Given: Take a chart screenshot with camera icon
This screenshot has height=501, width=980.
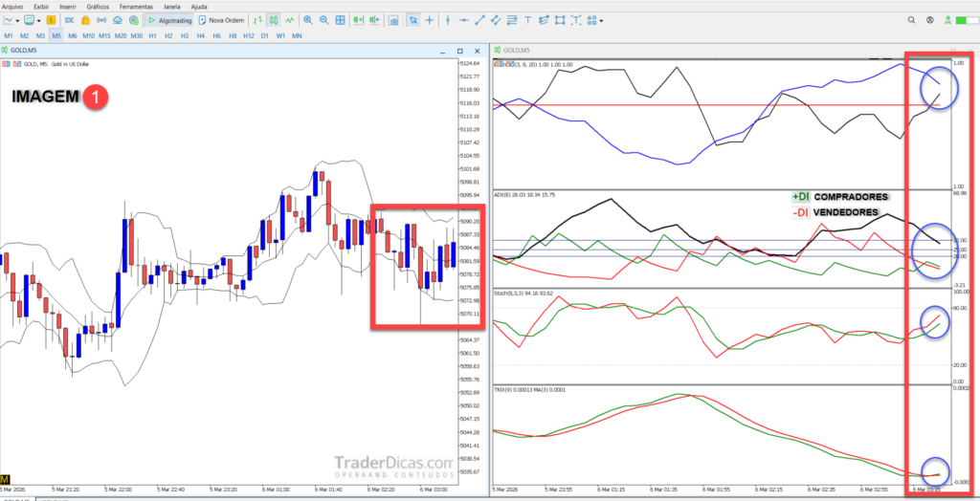Looking at the screenshot, I should click(x=392, y=20).
